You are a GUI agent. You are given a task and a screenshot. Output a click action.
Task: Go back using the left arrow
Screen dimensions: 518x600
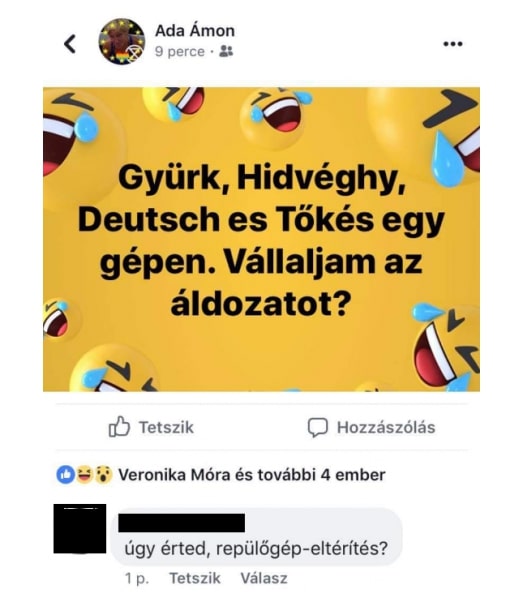tap(70, 44)
